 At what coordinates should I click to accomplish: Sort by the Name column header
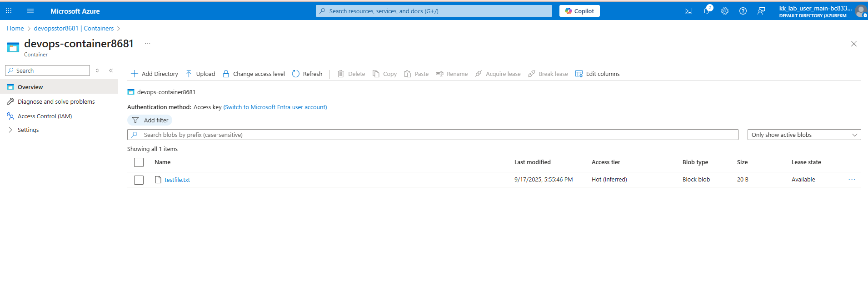[163, 162]
